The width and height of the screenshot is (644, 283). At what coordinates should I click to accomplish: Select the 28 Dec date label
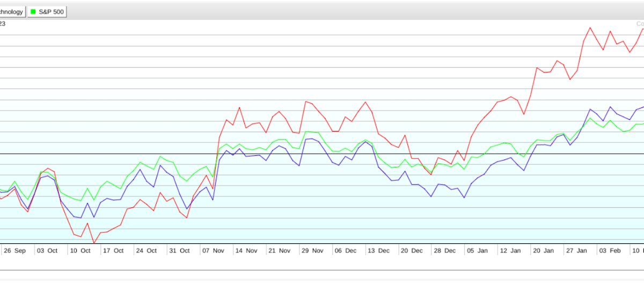pos(444,251)
